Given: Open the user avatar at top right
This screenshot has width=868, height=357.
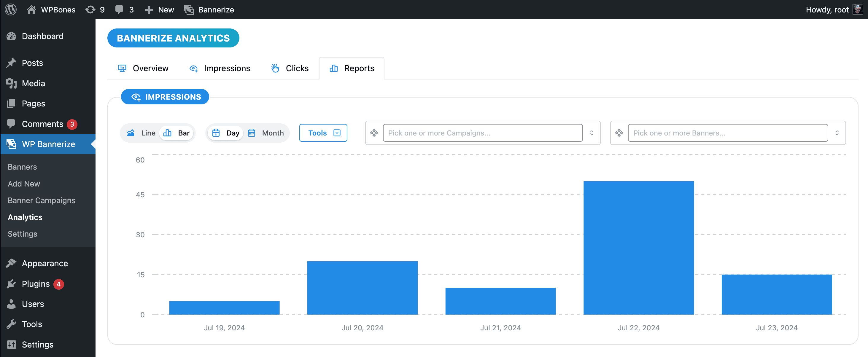Looking at the screenshot, I should tap(858, 9).
